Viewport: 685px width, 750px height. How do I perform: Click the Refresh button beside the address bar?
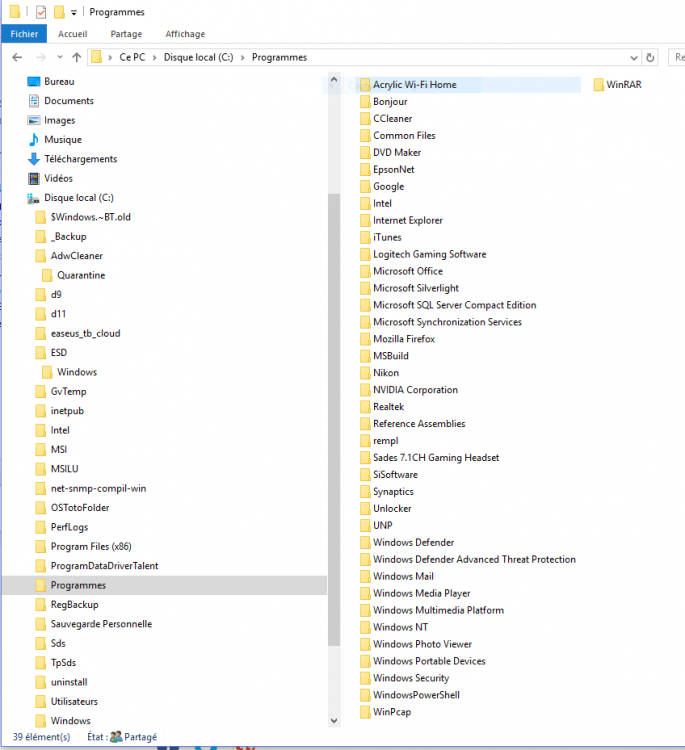click(x=650, y=57)
